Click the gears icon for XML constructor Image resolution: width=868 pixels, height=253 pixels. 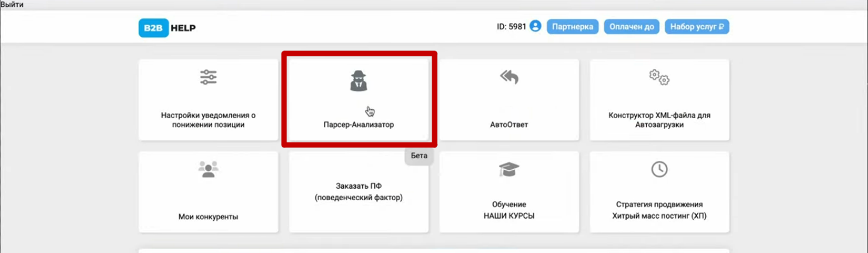tap(659, 78)
